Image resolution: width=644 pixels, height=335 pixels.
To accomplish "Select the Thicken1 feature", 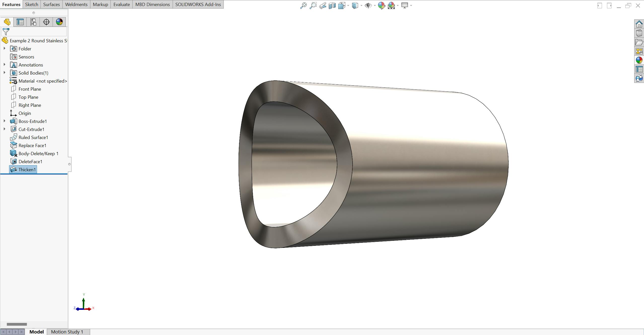I will tap(27, 170).
